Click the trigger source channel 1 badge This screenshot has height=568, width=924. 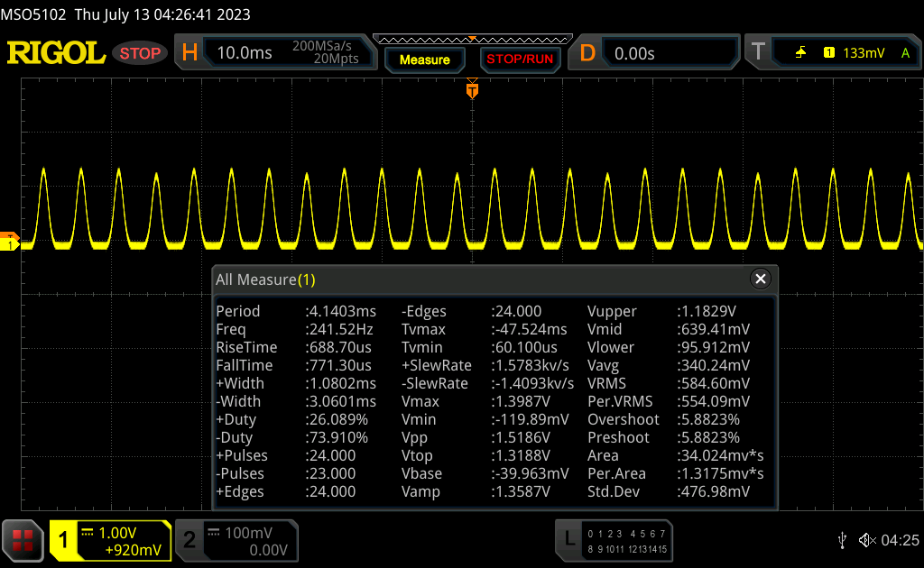coord(829,53)
